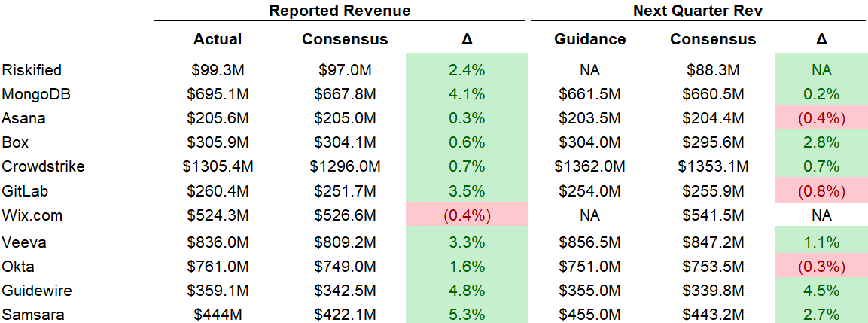Click the 2.4% Riskified revenue delta

pyautogui.click(x=467, y=70)
